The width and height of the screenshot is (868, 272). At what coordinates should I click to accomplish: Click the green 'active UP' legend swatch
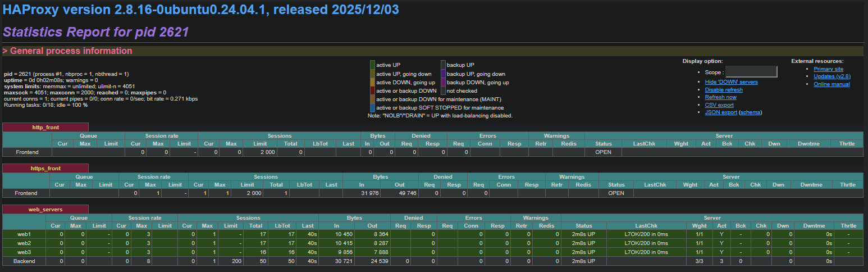coord(372,65)
